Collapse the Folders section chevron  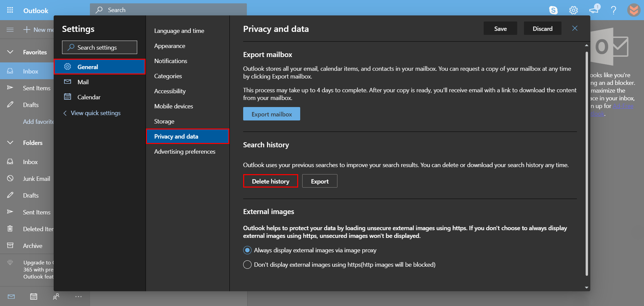click(x=10, y=143)
